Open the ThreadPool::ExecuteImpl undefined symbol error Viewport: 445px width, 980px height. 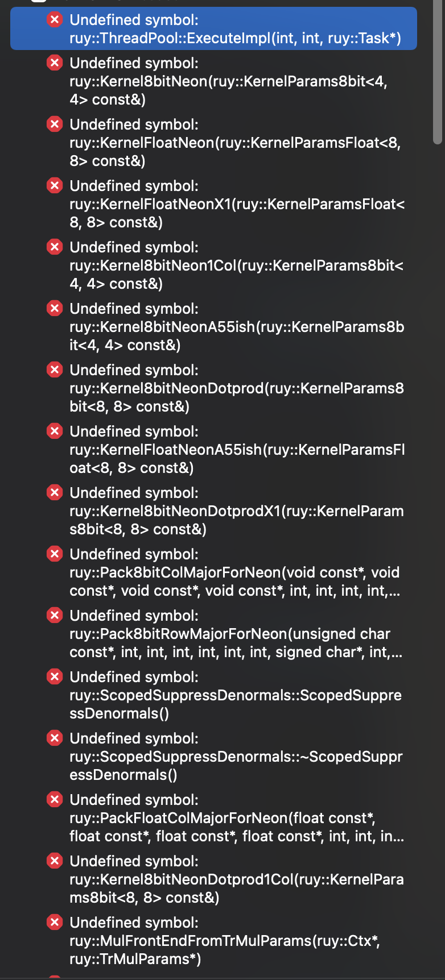click(x=228, y=28)
